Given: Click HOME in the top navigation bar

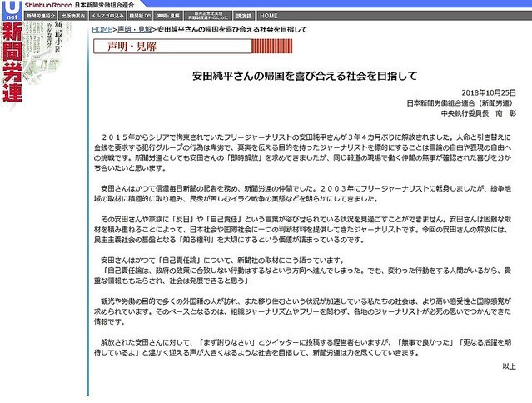Looking at the screenshot, I should coord(269,16).
